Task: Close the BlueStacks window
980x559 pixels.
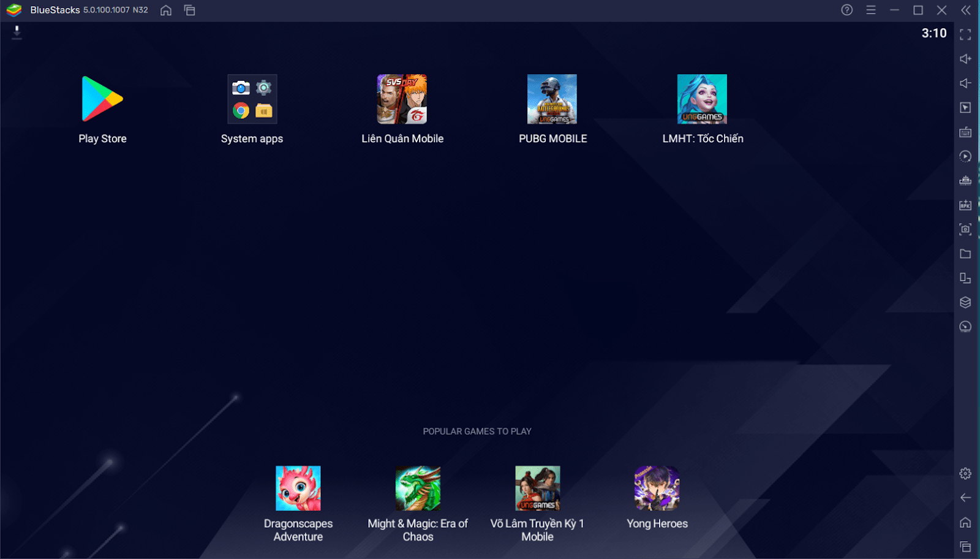Action: [x=942, y=10]
